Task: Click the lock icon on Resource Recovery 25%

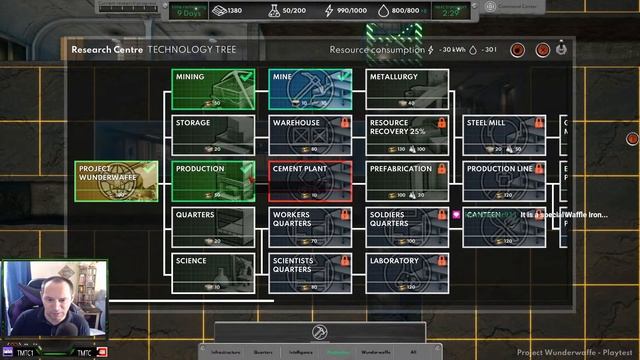Action: pos(442,122)
